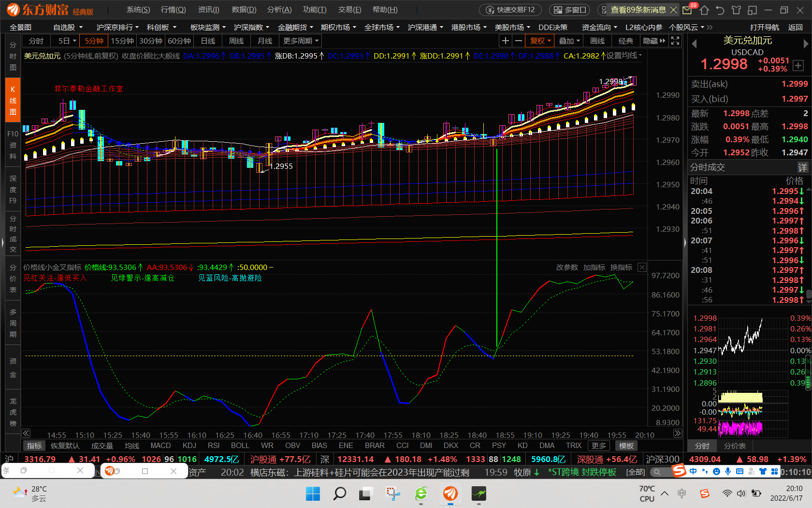Viewport: 812px width, 508px height.
Task: Open the 行情(Q) menu
Action: [173, 10]
